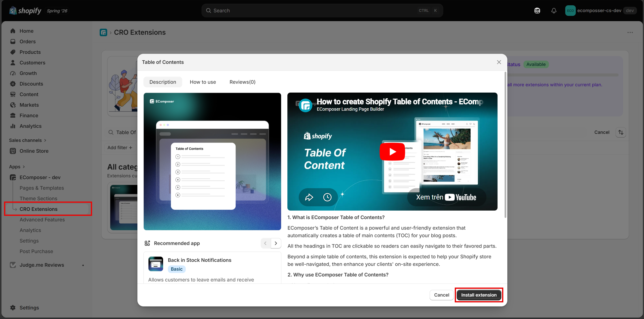
Task: Click Cancel next to the sort button
Action: tap(602, 132)
